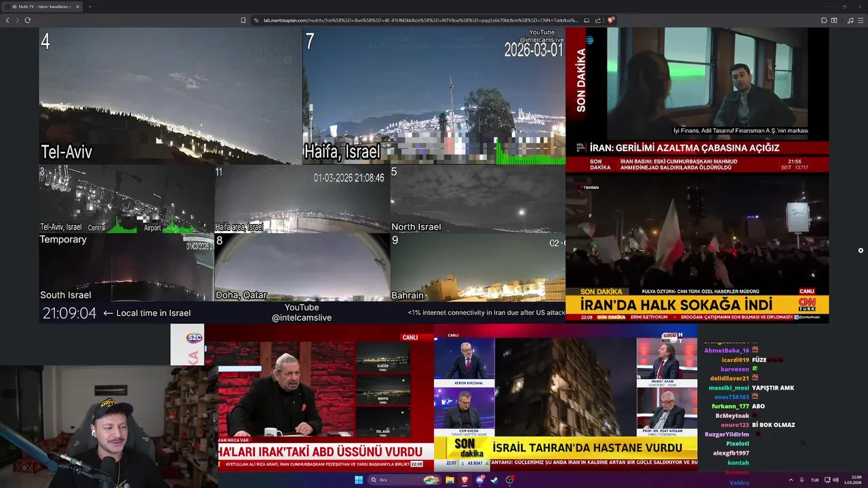
Task: Click the Haifa, Israel camera 7 feed
Action: point(434,96)
